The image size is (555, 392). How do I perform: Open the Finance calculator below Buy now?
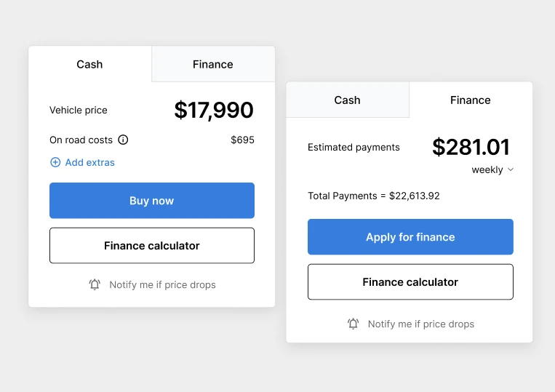click(152, 246)
